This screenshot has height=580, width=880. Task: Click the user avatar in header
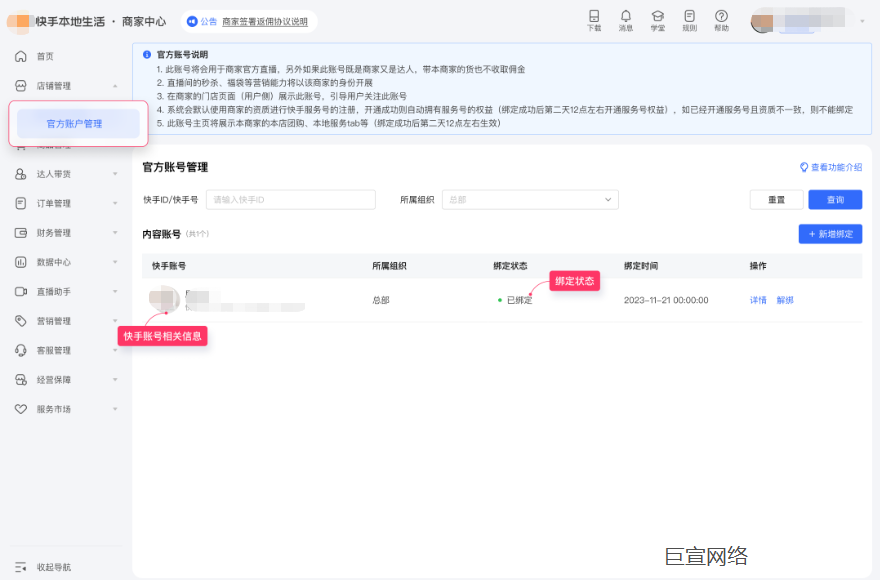coord(763,21)
